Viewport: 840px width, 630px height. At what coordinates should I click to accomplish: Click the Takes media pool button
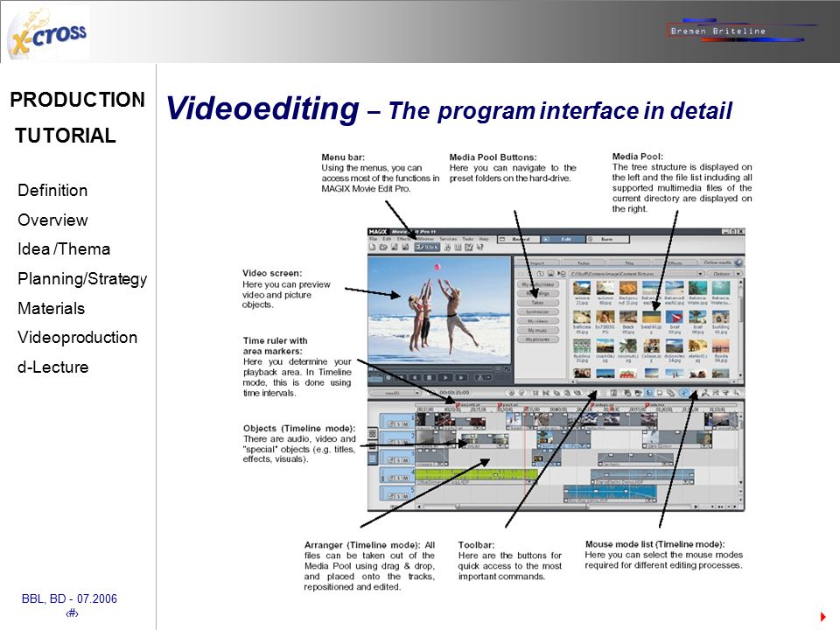(x=537, y=303)
